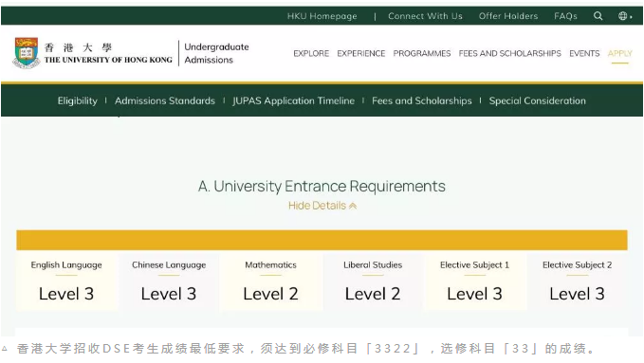
Task: Open the EXPERIENCE menu
Action: tap(361, 53)
